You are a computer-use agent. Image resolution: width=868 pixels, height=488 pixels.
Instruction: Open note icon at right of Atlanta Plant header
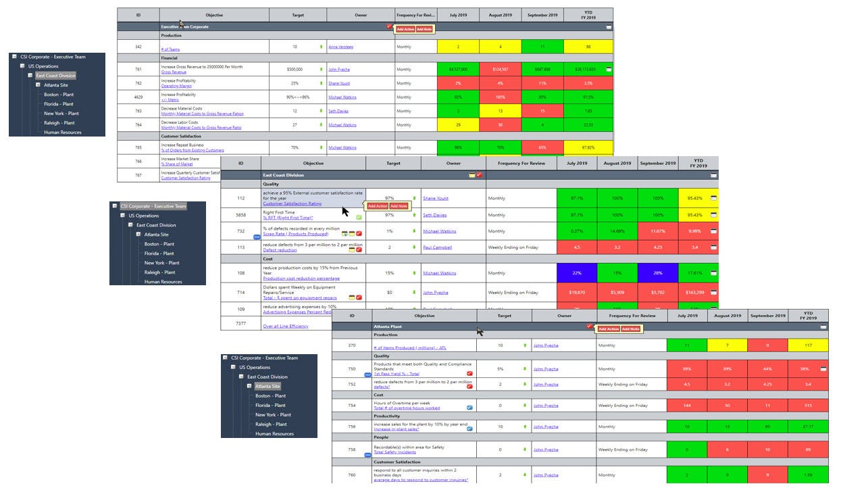tap(823, 326)
